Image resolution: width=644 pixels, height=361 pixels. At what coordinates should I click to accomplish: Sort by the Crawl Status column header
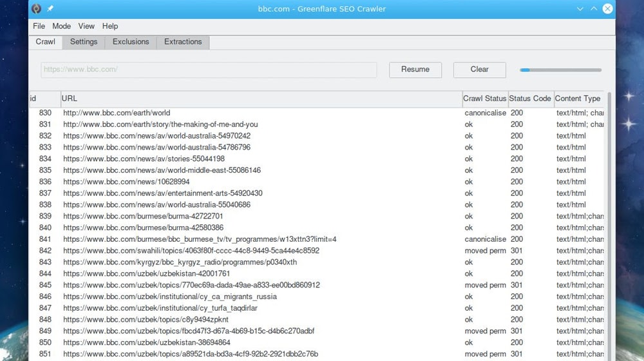(485, 99)
